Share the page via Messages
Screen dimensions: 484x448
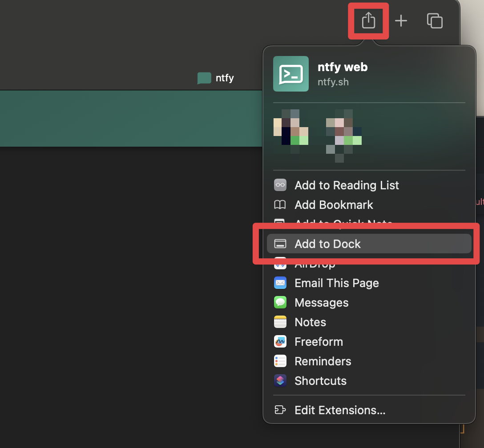point(321,303)
